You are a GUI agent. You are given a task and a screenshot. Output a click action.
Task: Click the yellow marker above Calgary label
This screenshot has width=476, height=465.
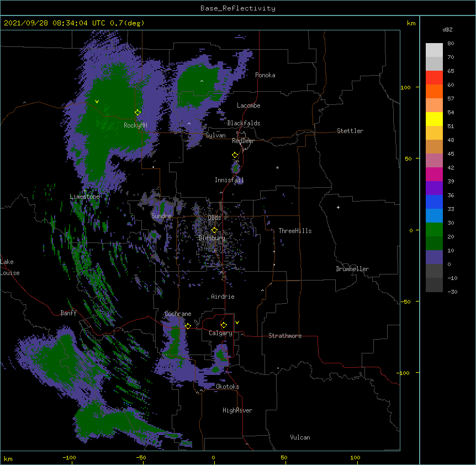pyautogui.click(x=224, y=325)
